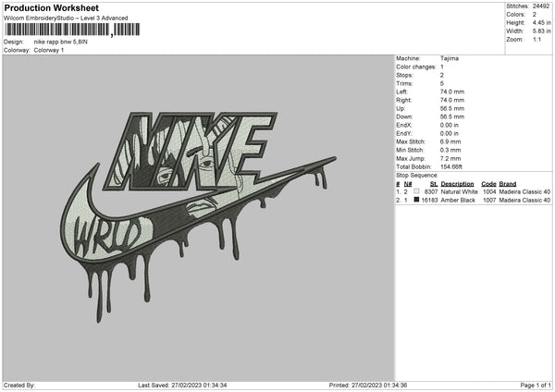This screenshot has width=555, height=392.
Task: Click the barcode under the title
Action: pyautogui.click(x=72, y=30)
